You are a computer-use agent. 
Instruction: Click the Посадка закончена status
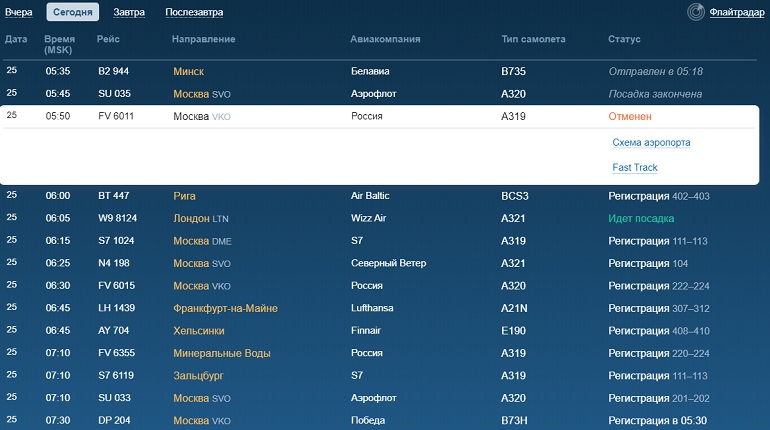click(655, 94)
